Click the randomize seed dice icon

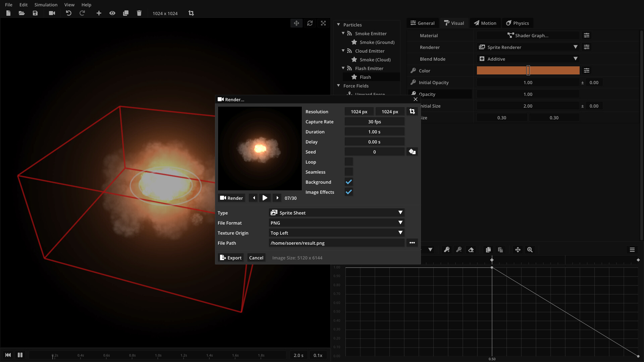[412, 152]
